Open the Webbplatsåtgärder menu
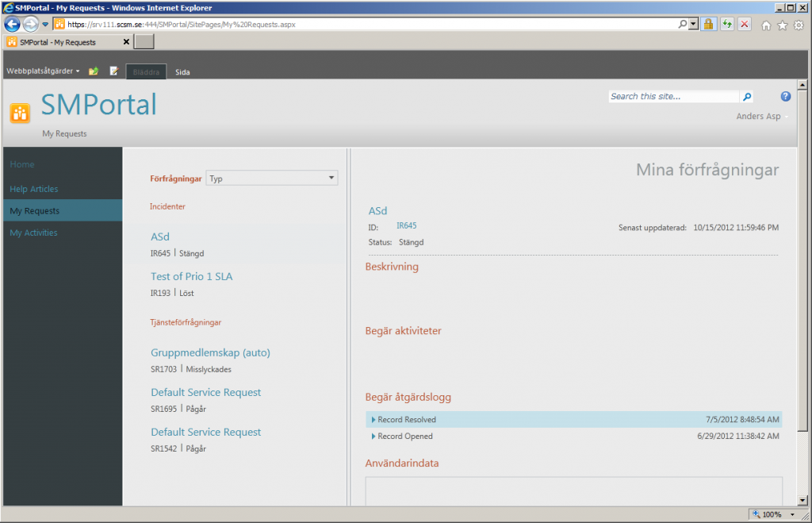Viewport: 812px width, 523px height. [x=43, y=71]
